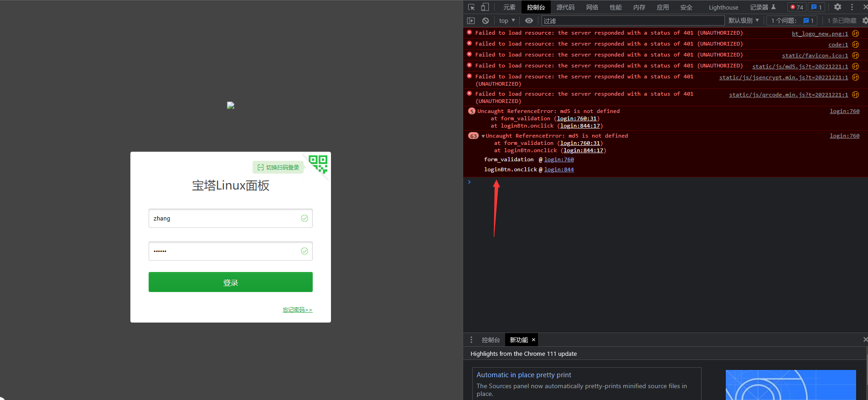Click the username field containing zhang
Viewport: 868px width, 400px height.
[223, 218]
